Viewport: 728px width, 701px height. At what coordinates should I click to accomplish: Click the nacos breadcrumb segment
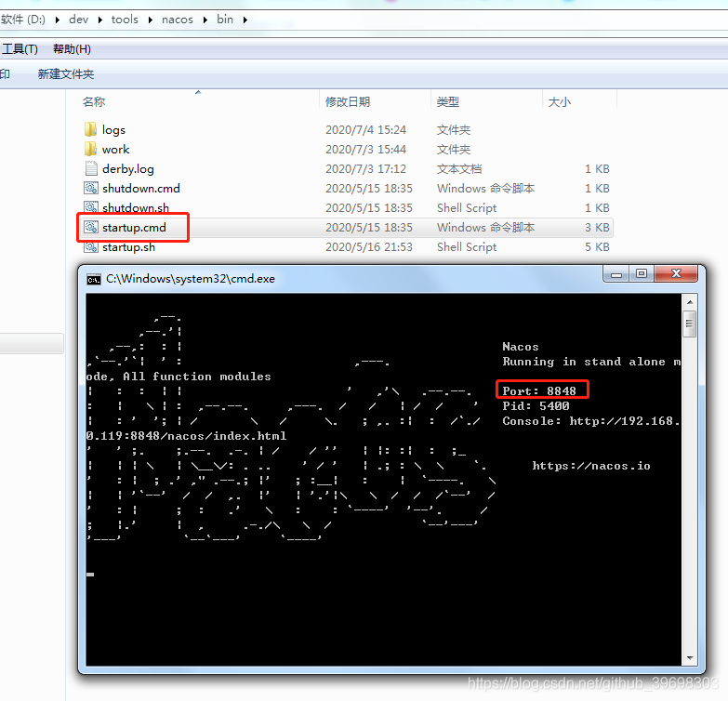point(178,20)
